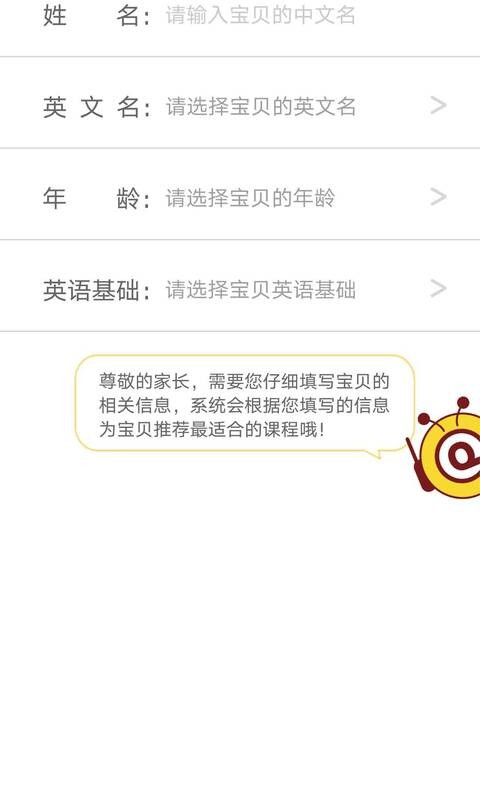This screenshot has width=480, height=800.
Task: Tap the 英语基础 row label
Action: click(x=96, y=290)
